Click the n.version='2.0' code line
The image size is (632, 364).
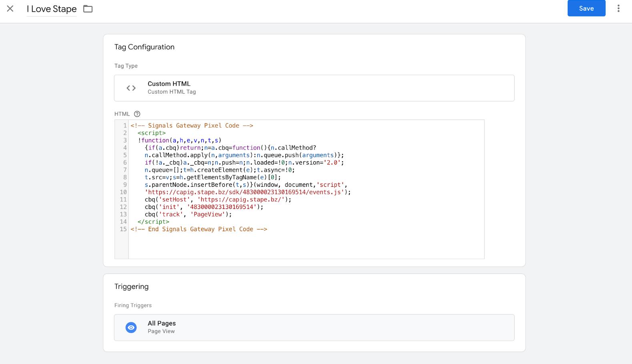point(244,163)
